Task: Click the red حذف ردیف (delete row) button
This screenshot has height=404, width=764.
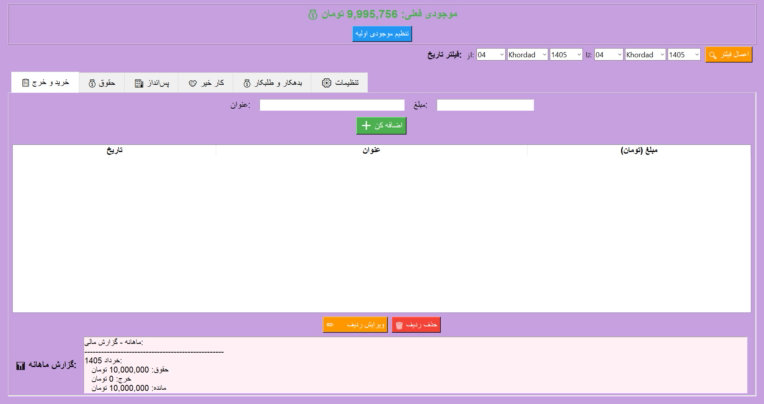Action: pos(417,325)
